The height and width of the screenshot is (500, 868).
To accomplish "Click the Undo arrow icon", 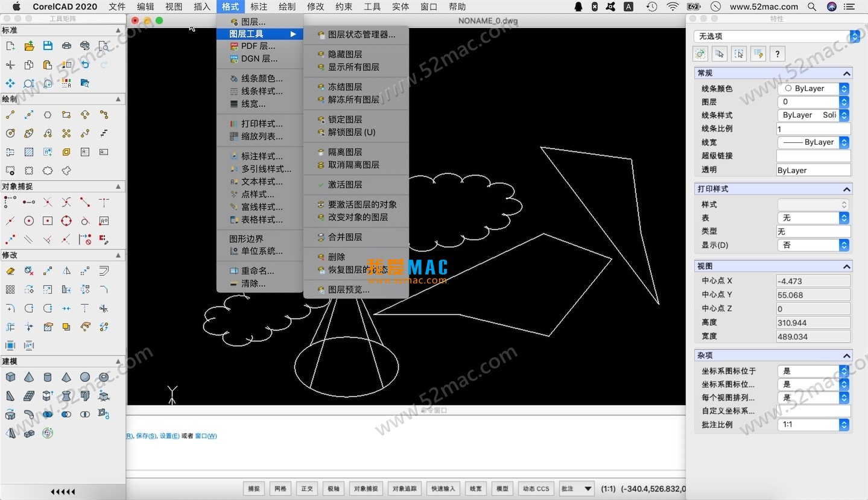I will [x=85, y=65].
